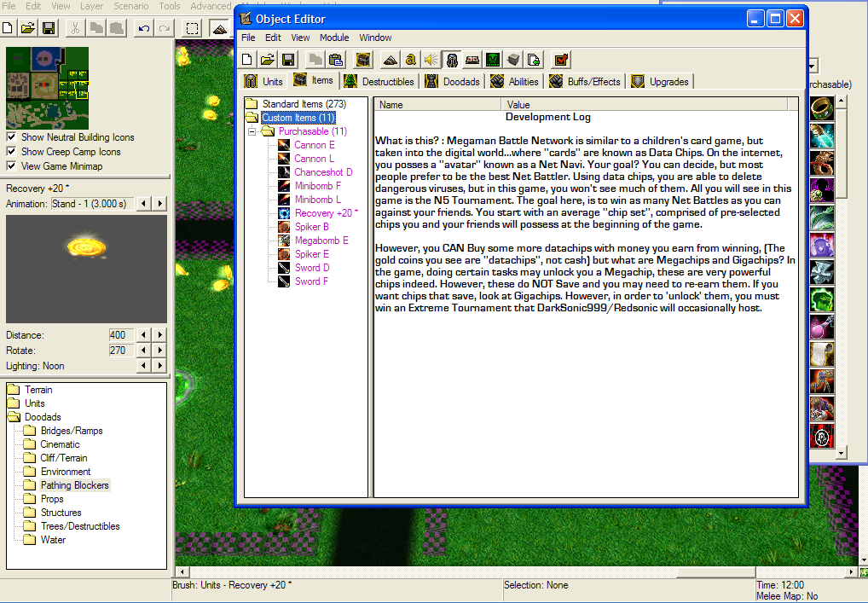Switch to the Buffs/Effects tab

(x=585, y=81)
